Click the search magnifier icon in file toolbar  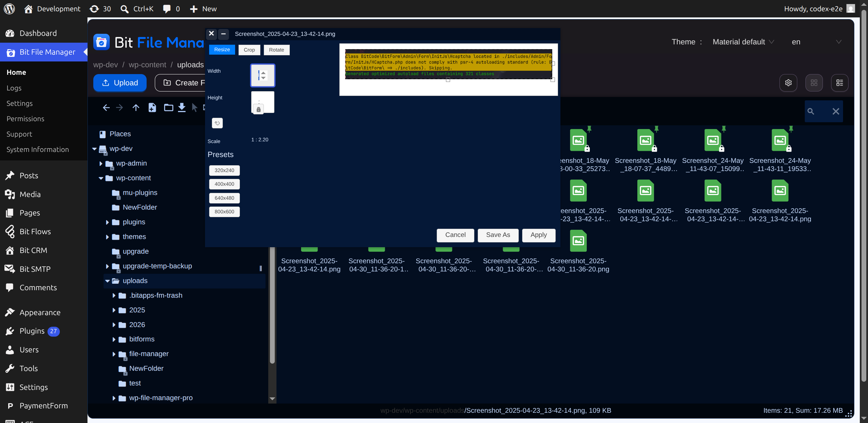coord(811,111)
